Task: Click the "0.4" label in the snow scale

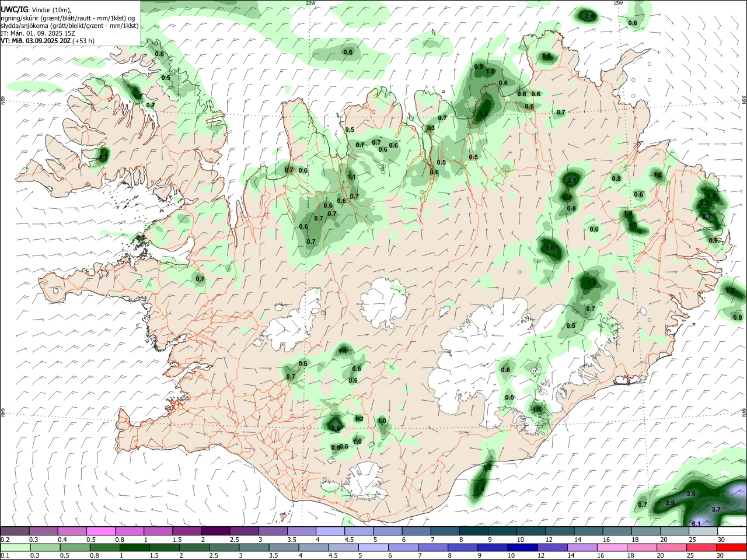Action: tap(62, 540)
